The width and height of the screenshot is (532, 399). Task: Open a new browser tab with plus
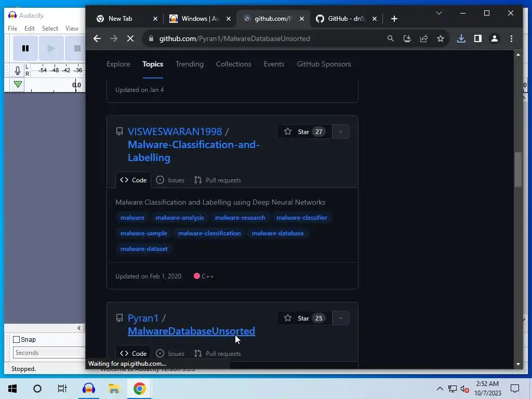(394, 19)
